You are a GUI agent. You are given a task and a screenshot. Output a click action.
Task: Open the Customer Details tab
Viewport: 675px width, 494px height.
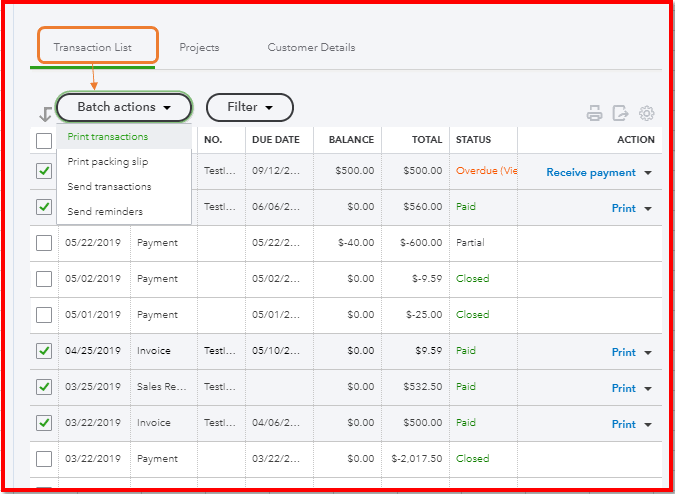(x=311, y=47)
